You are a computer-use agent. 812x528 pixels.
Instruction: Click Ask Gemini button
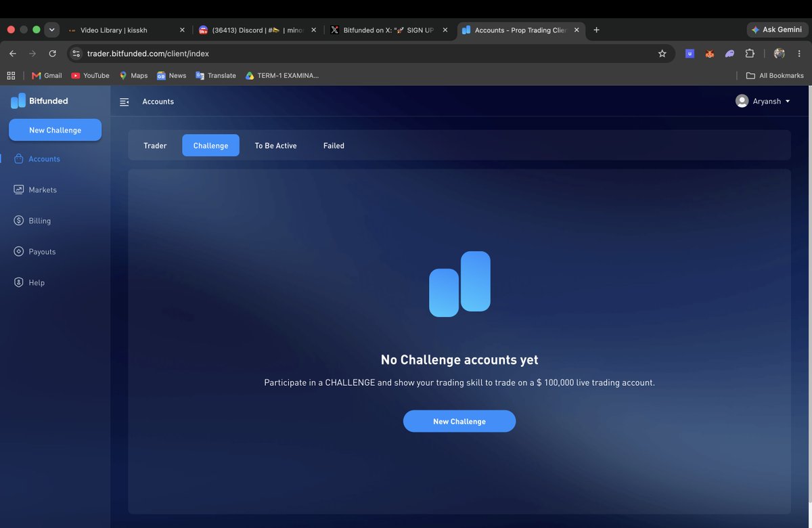pyautogui.click(x=777, y=30)
